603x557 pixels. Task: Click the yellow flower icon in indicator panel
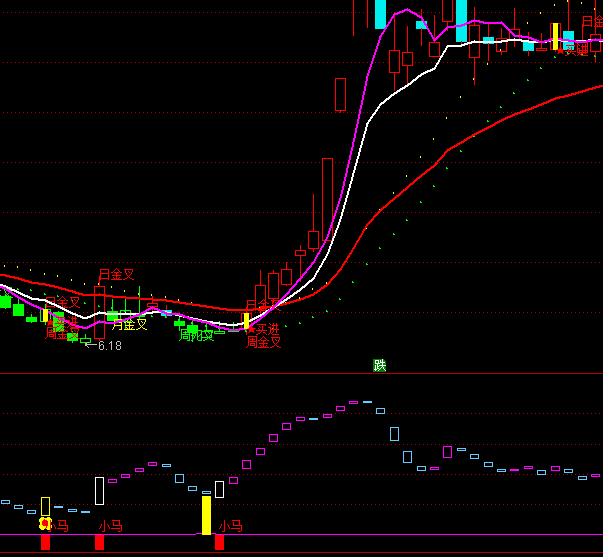pyautogui.click(x=45, y=523)
